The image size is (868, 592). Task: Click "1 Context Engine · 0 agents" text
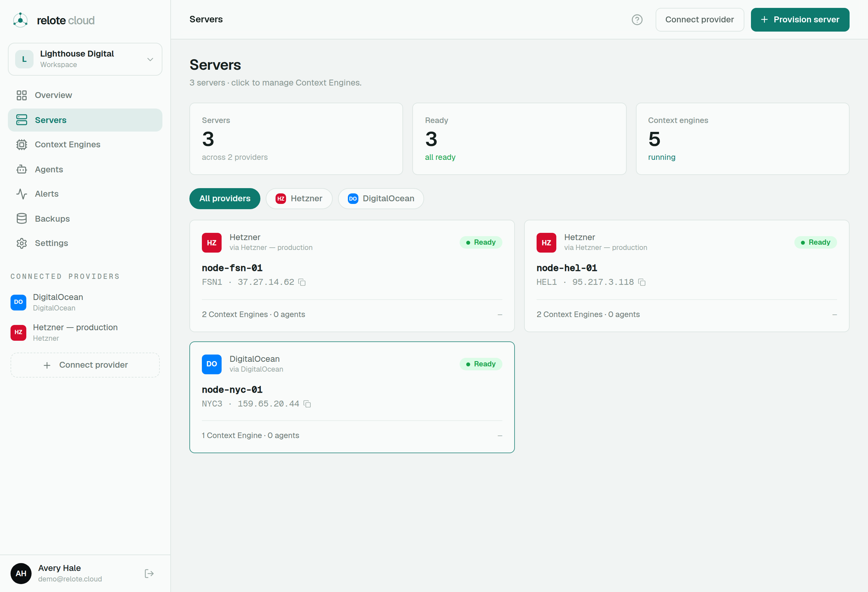[250, 435]
